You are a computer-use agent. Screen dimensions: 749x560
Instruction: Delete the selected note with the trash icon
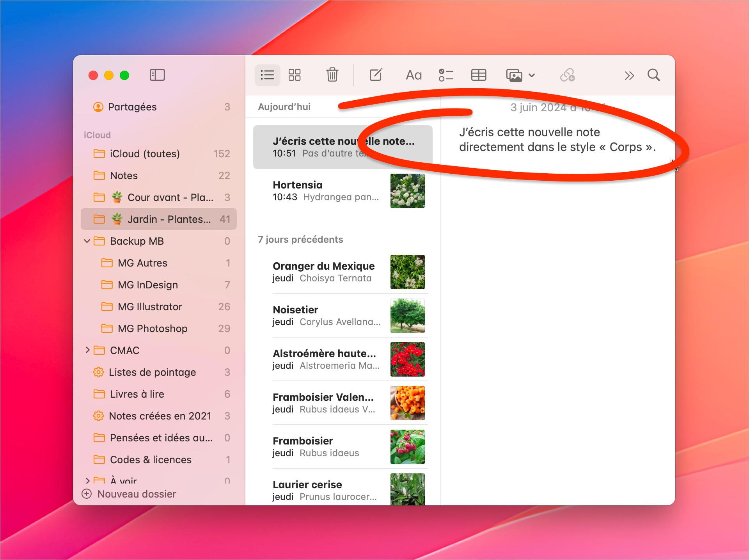[x=332, y=75]
